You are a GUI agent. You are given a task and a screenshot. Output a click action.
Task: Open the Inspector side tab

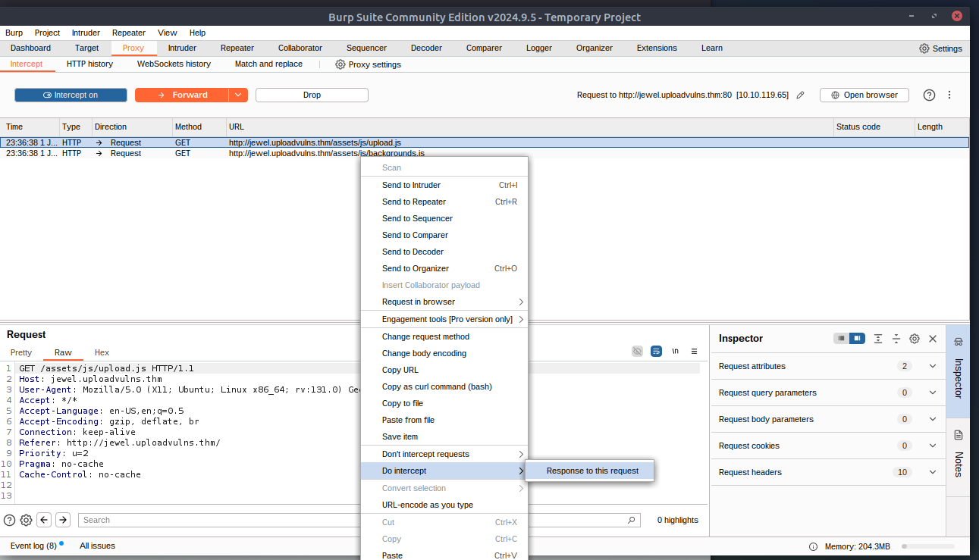point(958,371)
